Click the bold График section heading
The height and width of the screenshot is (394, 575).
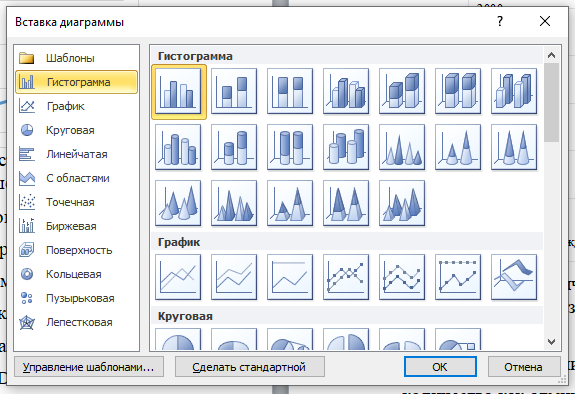point(179,242)
